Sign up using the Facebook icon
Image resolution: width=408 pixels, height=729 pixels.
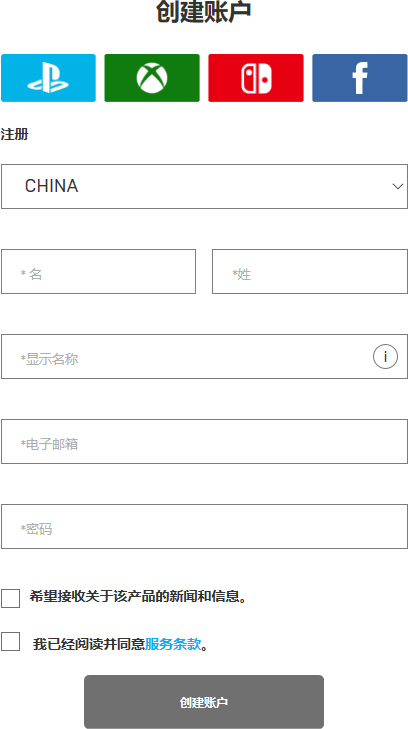(360, 78)
